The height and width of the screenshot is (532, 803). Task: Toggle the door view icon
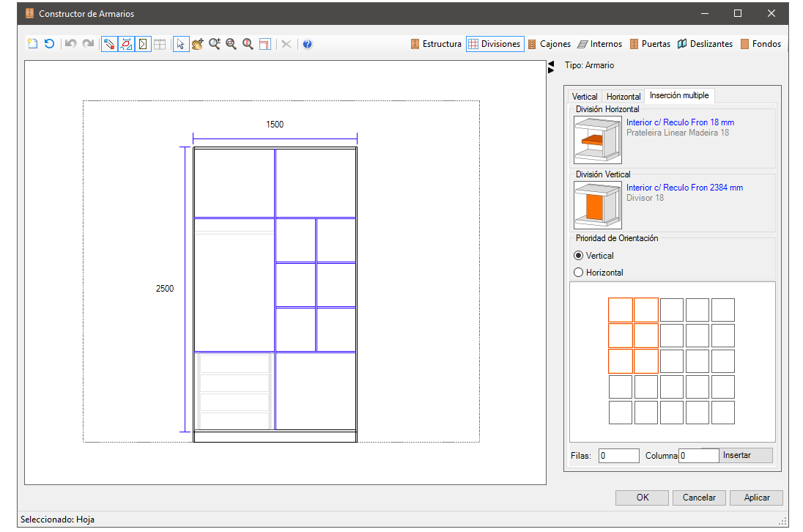[x=143, y=44]
